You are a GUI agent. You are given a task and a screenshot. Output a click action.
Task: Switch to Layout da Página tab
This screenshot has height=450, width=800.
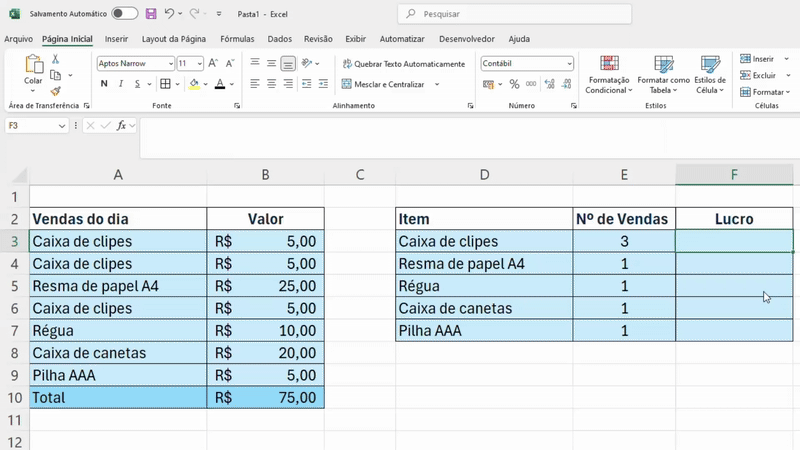click(174, 39)
